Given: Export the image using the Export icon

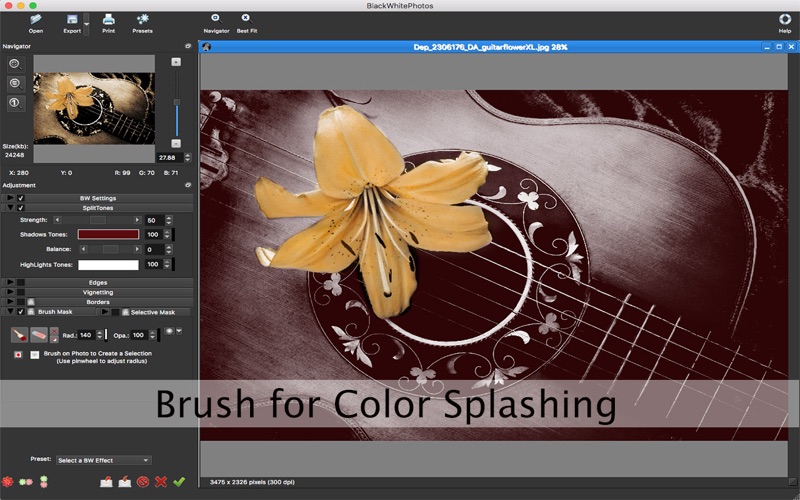Looking at the screenshot, I should point(72,23).
